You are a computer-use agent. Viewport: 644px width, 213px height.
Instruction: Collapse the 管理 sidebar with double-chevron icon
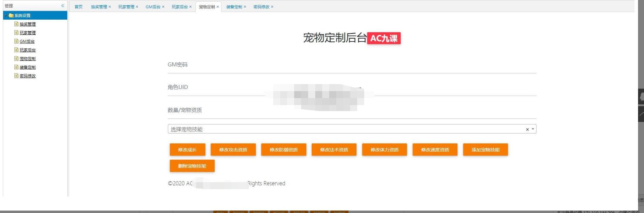(x=63, y=6)
